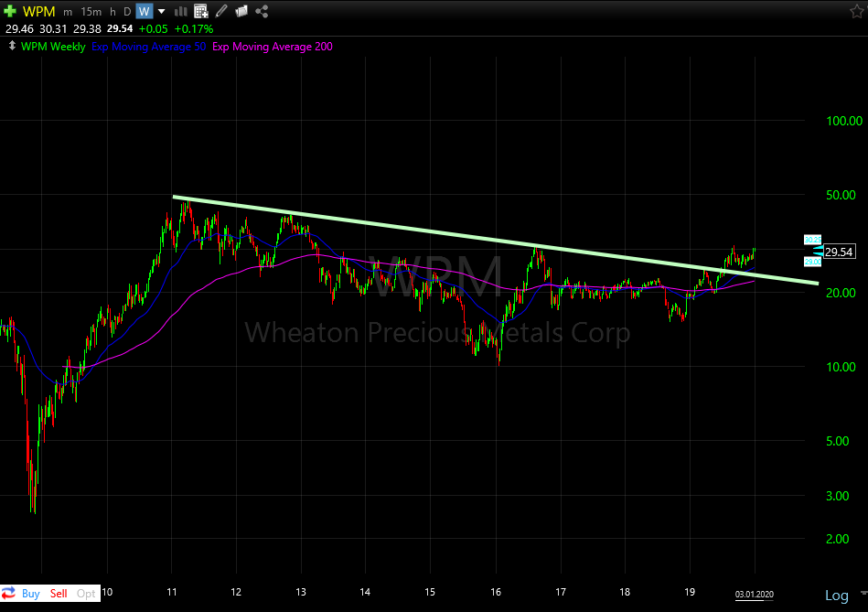Open the timeframe dropdown arrow
Screen dimensions: 868x612
[x=162, y=12]
